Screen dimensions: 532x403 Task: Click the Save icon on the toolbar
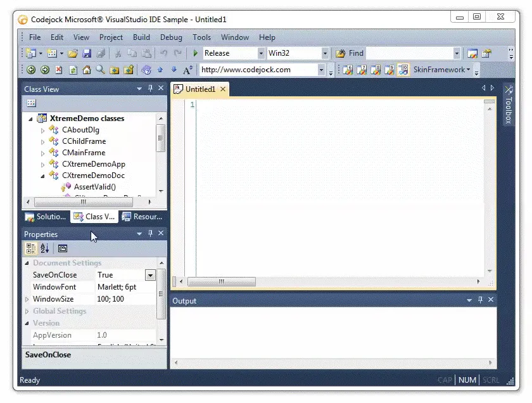coord(89,53)
